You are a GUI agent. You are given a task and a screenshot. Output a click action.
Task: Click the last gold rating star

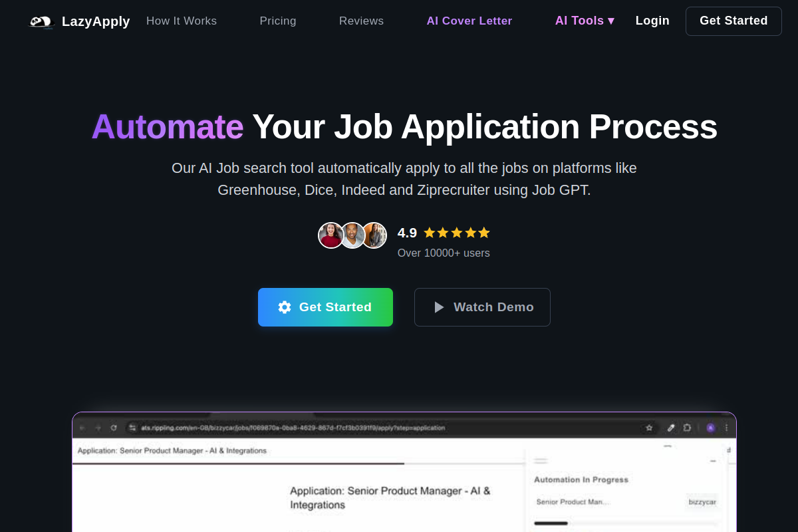484,233
